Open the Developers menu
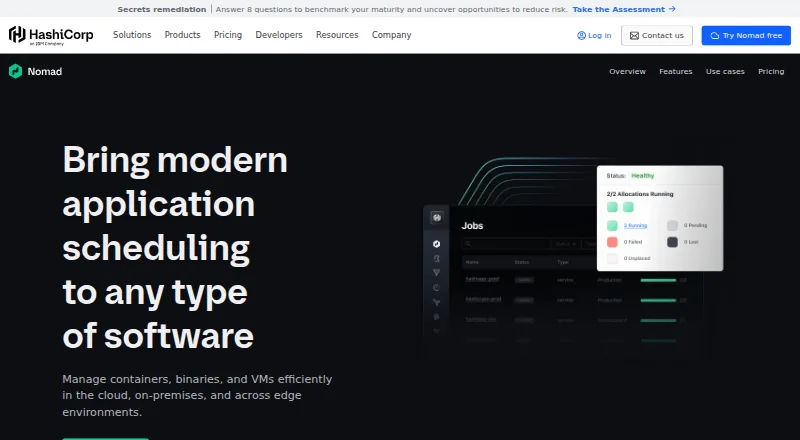Viewport: 800px width, 440px height. pos(279,35)
